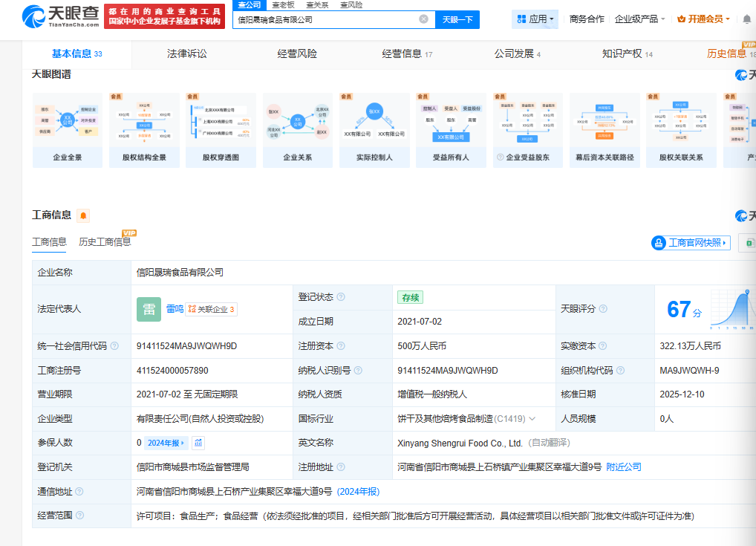Click the orange bell alert icon

[x=83, y=215]
